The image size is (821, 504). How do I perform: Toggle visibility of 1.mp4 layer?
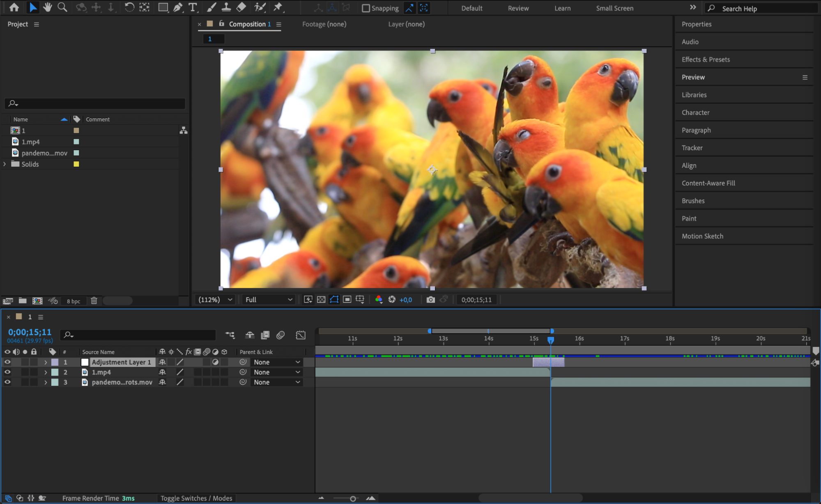click(7, 372)
